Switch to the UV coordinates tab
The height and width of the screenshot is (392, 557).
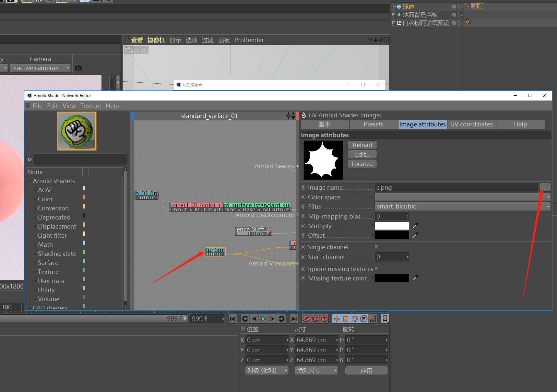[471, 125]
